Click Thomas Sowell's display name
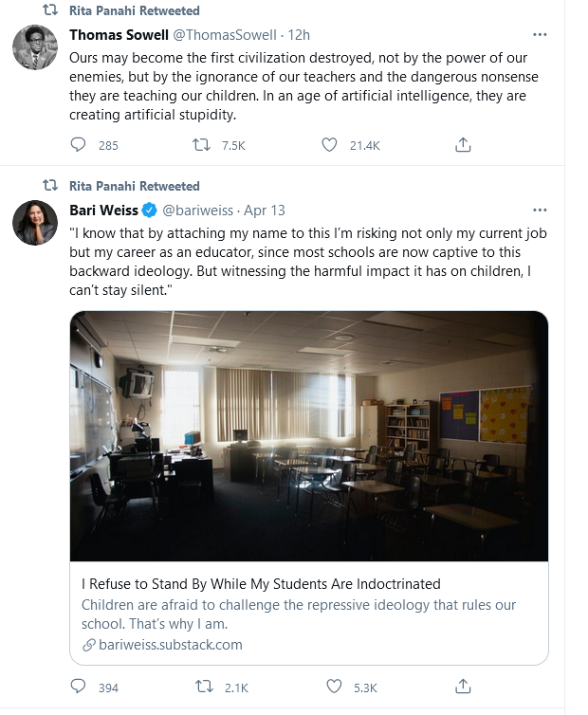The height and width of the screenshot is (715, 588). (119, 35)
